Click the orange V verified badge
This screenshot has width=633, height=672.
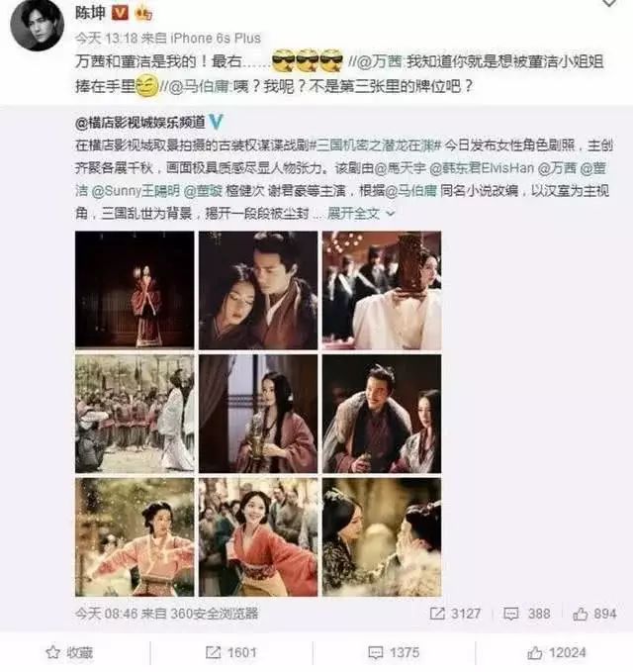coord(120,13)
